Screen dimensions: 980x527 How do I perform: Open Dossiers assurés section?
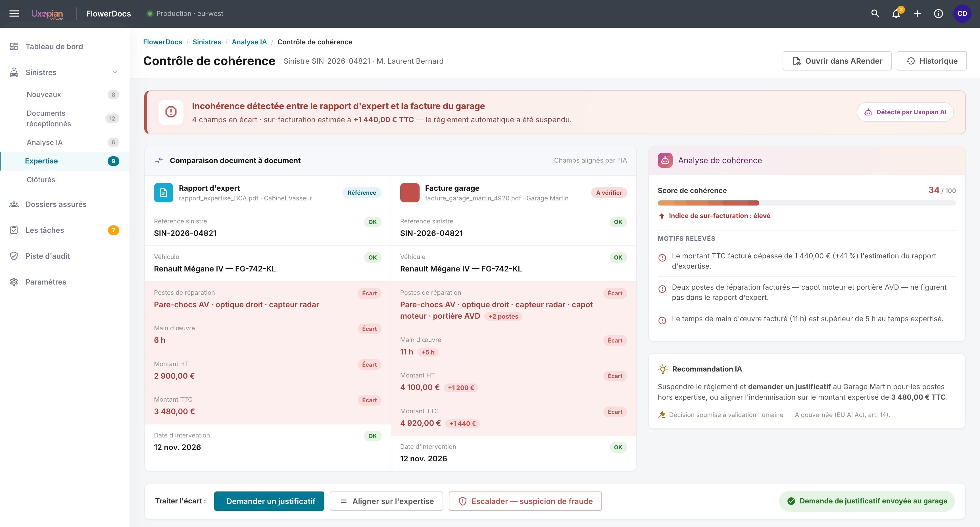point(65,204)
